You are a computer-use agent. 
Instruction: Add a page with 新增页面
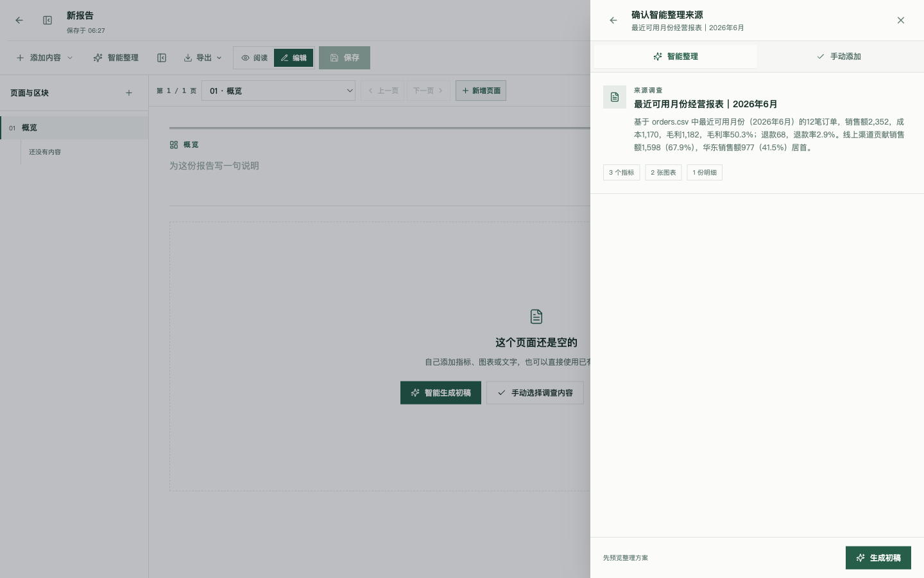point(481,91)
